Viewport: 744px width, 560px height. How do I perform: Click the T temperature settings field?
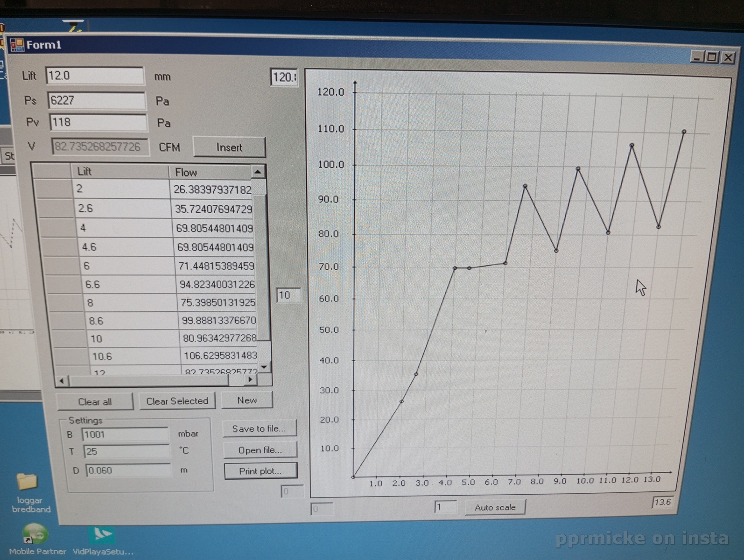pos(126,451)
